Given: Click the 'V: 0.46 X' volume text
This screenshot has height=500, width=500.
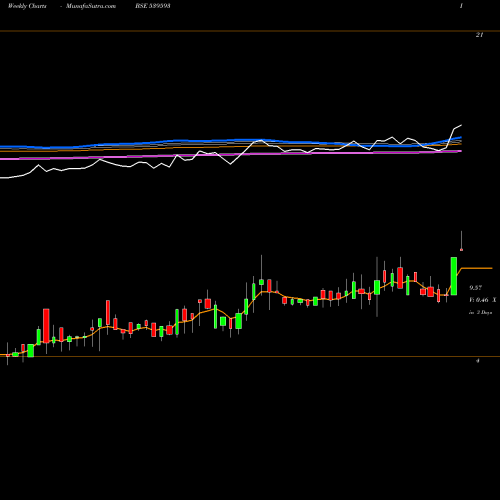Looking at the screenshot, I should (x=482, y=300).
